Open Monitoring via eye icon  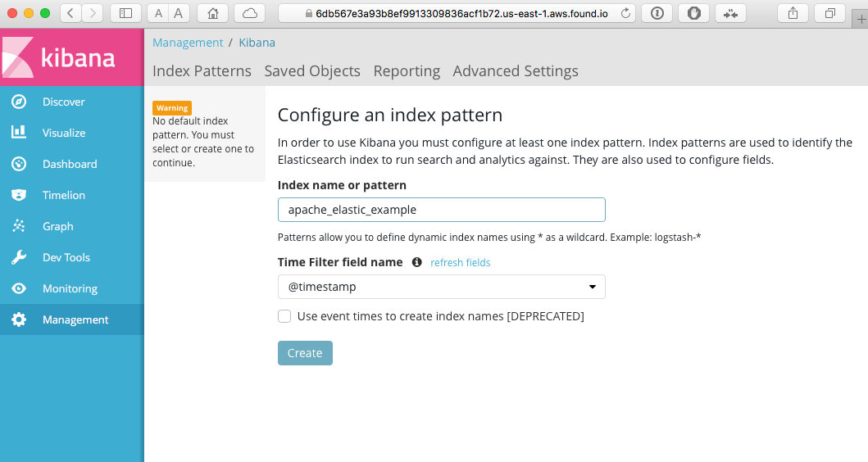point(19,288)
